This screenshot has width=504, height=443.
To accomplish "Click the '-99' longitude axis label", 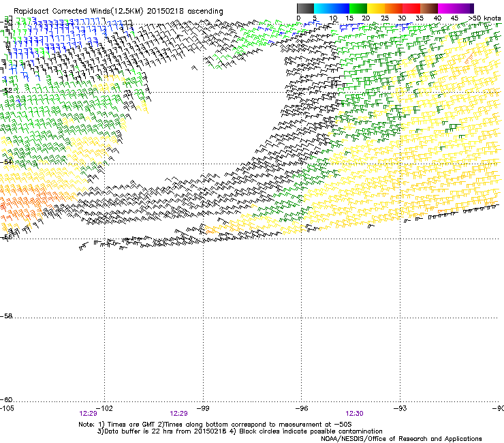I will click(x=203, y=408).
